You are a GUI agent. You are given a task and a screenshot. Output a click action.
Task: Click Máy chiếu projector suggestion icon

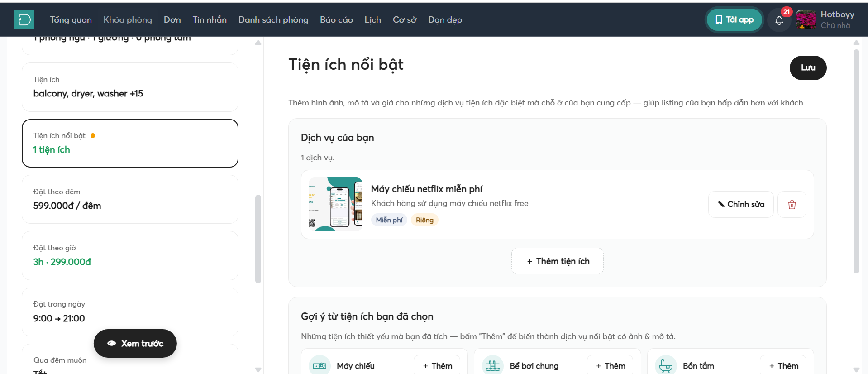[320, 365]
